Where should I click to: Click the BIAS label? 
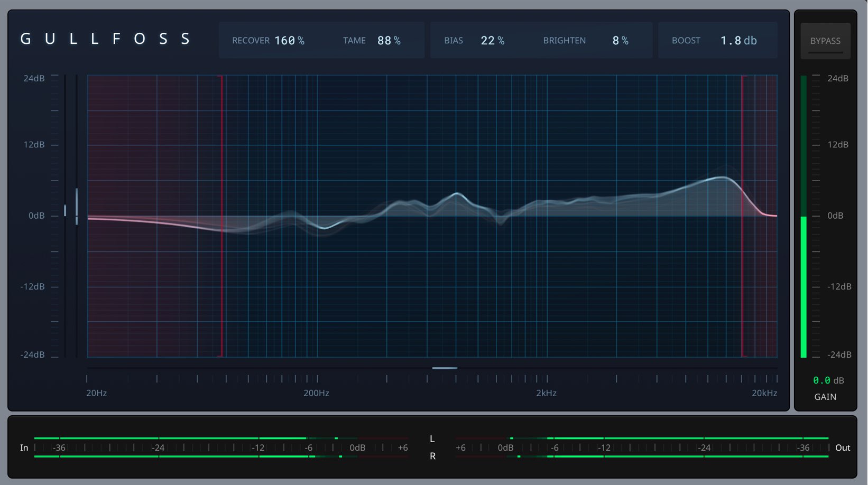coord(454,41)
